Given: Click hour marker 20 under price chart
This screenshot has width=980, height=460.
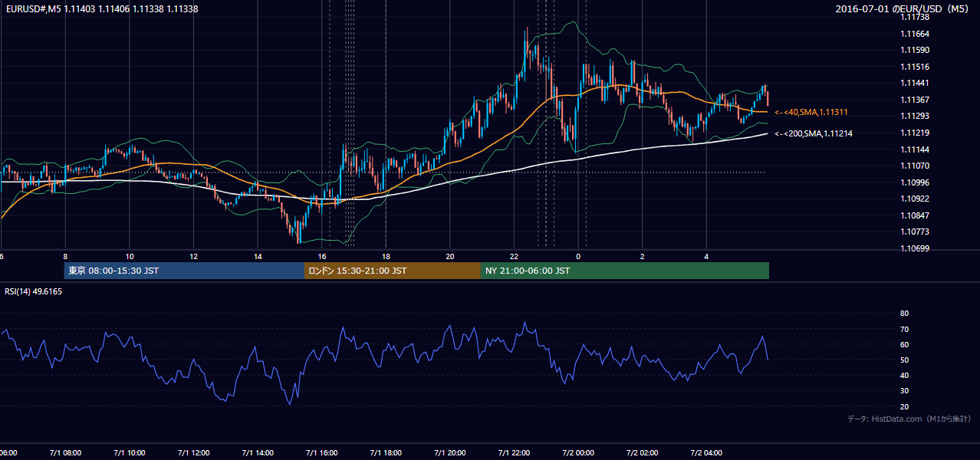Looking at the screenshot, I should click(450, 257).
